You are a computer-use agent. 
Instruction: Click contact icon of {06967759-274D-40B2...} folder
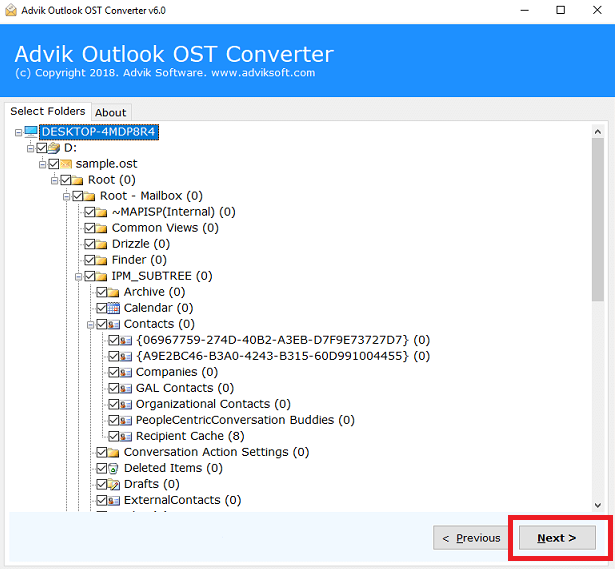point(126,340)
